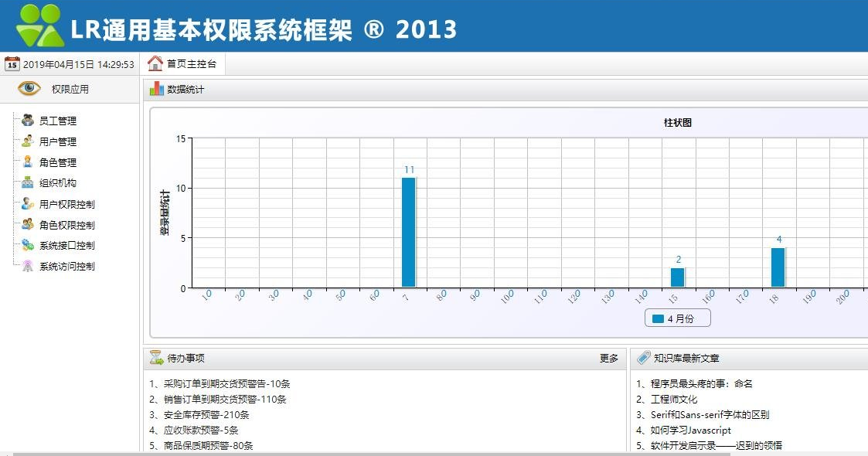
Task: Click the organization icon beside 组织机构
Action: point(28,182)
